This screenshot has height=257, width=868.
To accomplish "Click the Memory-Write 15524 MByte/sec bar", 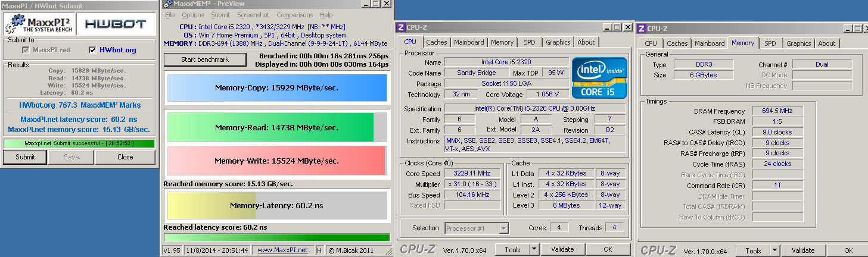I will click(277, 161).
